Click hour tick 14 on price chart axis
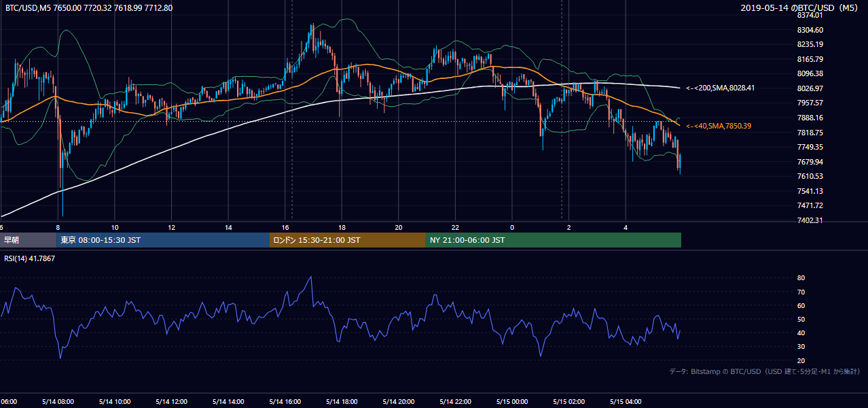 (228, 227)
